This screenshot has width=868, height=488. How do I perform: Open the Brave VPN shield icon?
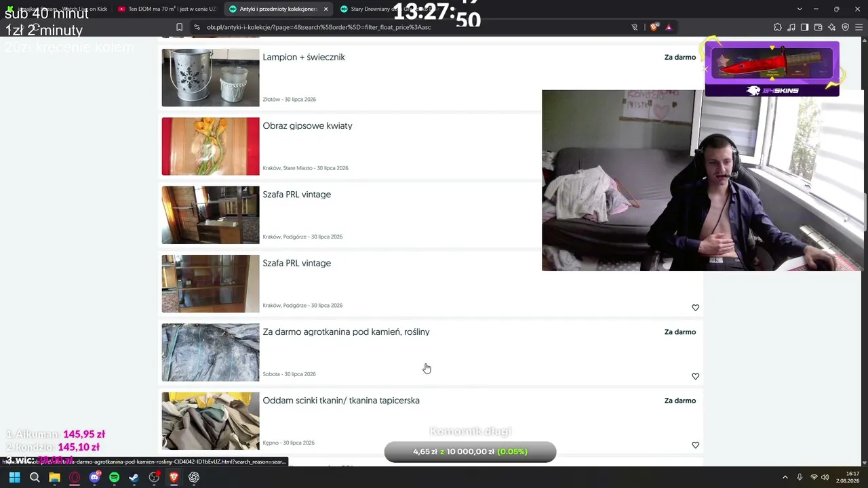pos(845,27)
